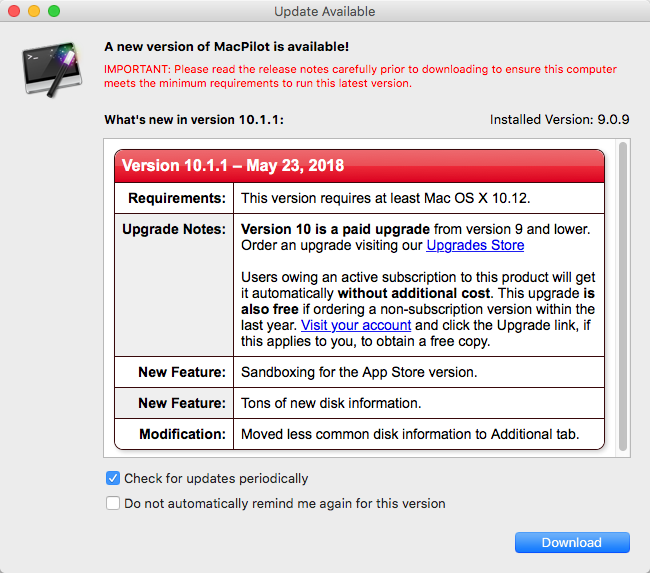Click the Version 10.1.1 – May 23, 2018 header
Viewport: 650px width, 573px height.
coord(359,166)
